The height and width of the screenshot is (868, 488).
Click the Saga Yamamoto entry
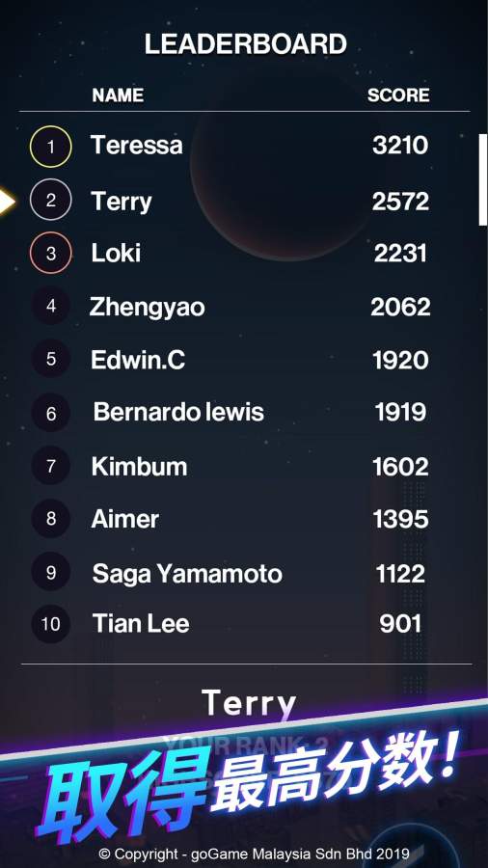pos(244,573)
